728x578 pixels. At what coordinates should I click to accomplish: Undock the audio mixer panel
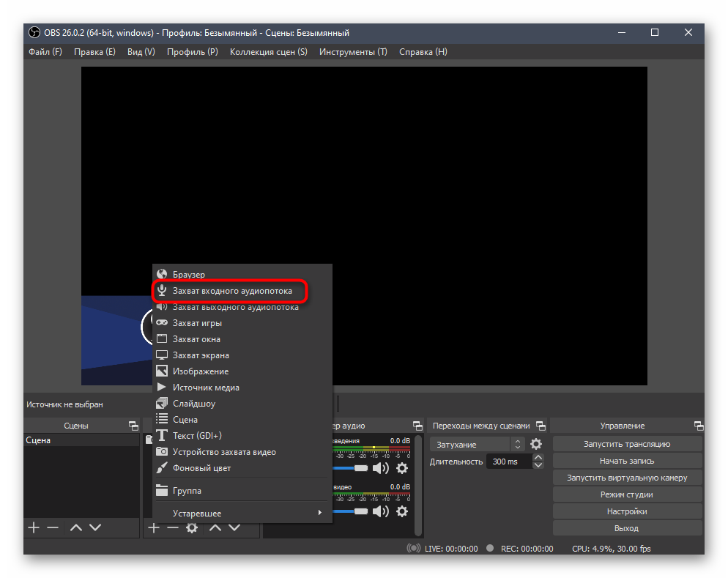tap(418, 426)
